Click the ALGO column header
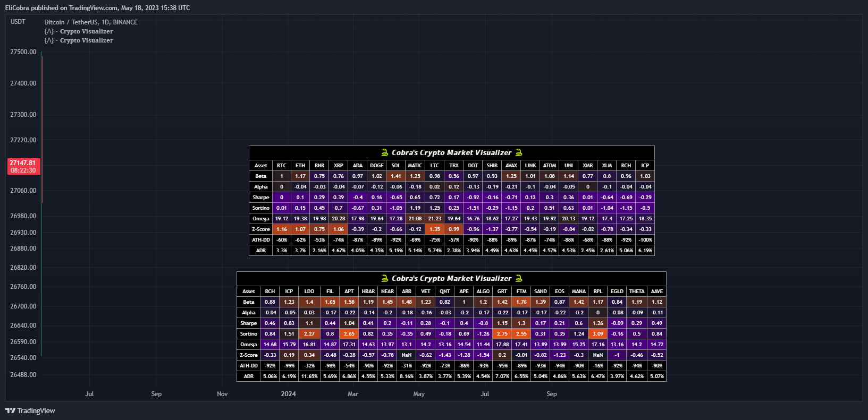Screen dimensions: 868x420 pyautogui.click(x=483, y=292)
